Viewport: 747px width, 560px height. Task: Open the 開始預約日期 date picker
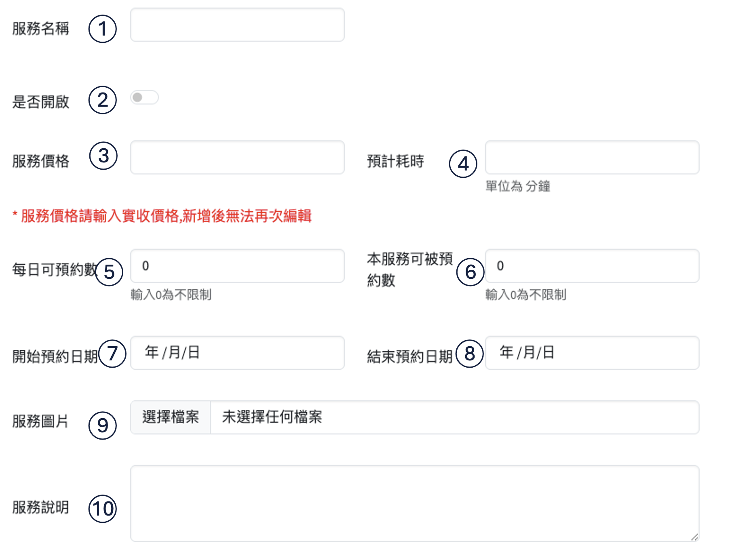[237, 353]
